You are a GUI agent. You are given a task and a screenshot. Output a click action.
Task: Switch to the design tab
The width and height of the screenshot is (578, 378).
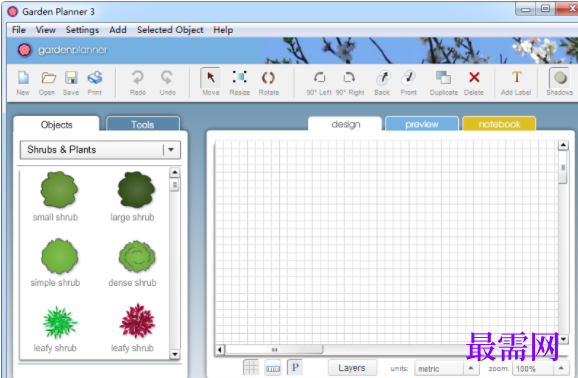coord(345,124)
